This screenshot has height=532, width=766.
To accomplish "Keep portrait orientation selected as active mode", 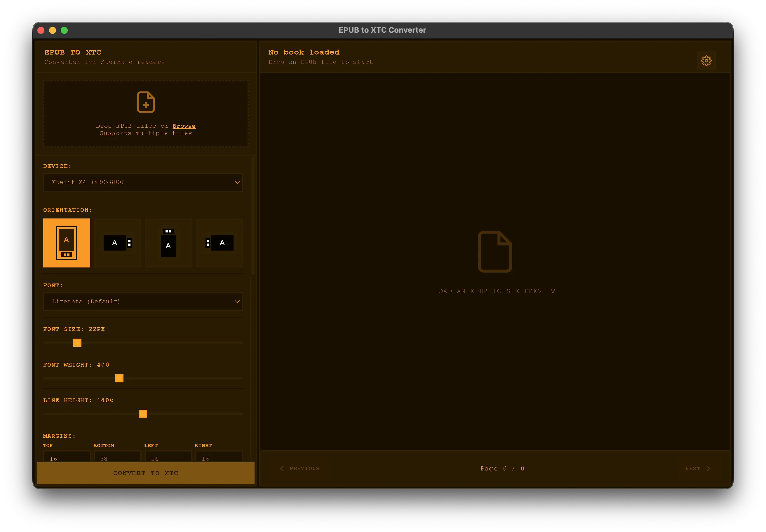I will 66,243.
